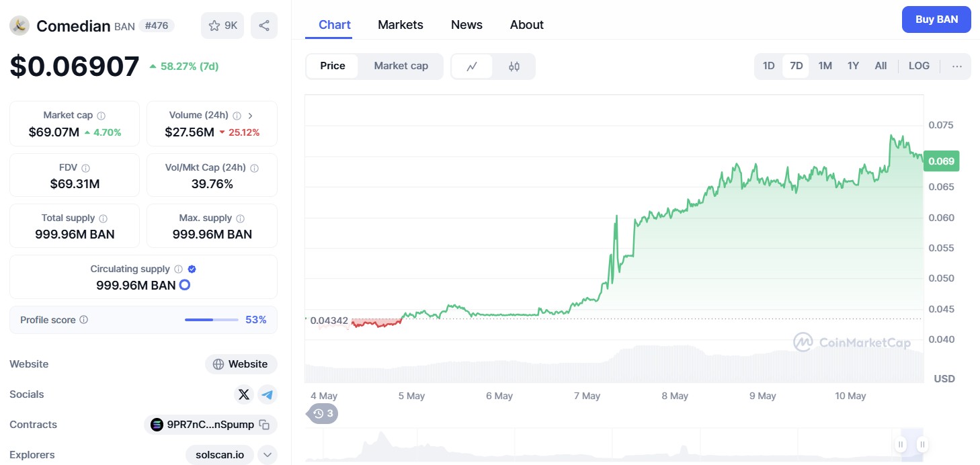Expand Volume (24h) details arrow
This screenshot has height=465, width=980.
coord(250,116)
